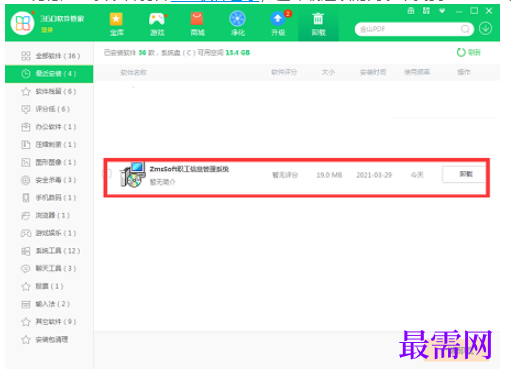The image size is (511, 376).
Task: Sort by 大小 column header
Action: (x=328, y=72)
